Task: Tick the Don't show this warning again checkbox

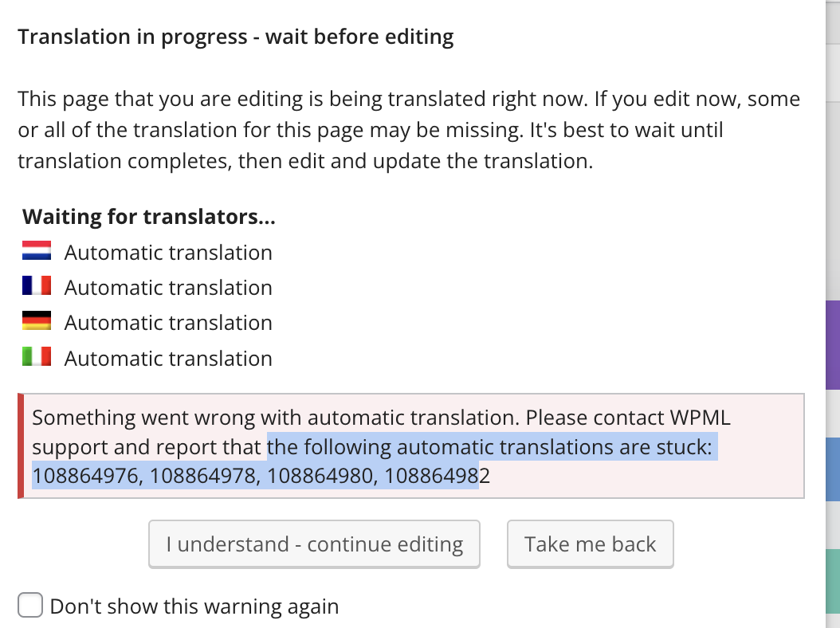Action: (x=30, y=605)
